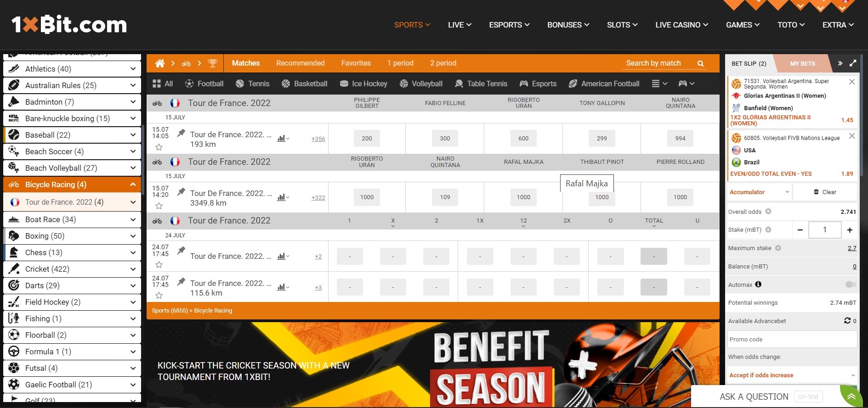Click the trophy icon in the breadcrumb bar
This screenshot has width=868, height=408.
point(213,63)
